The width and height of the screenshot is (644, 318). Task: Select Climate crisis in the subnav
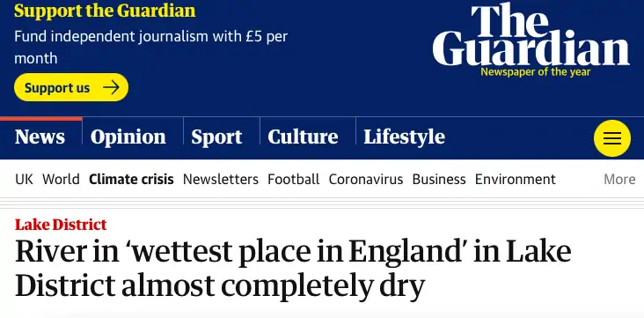coord(131,179)
